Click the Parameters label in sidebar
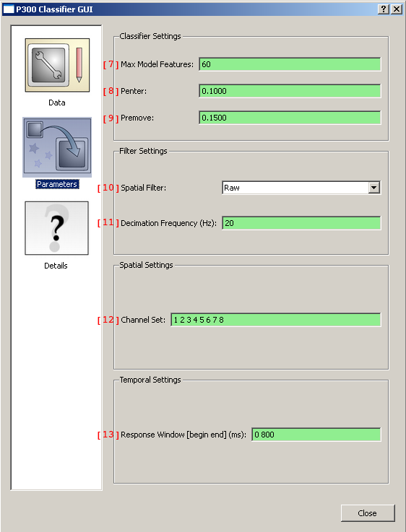Viewport: 406px width, 532px height. (x=57, y=184)
